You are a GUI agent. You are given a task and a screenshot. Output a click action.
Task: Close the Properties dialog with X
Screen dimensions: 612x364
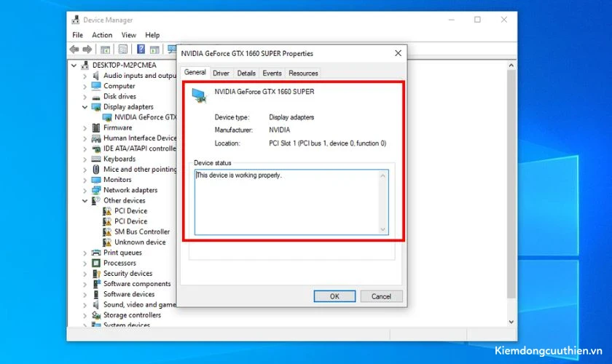[x=398, y=53]
